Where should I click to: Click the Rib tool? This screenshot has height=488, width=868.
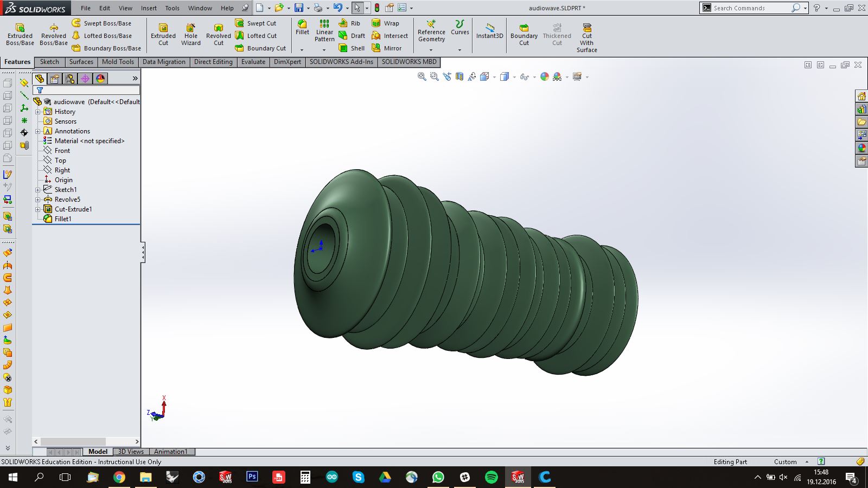point(349,23)
